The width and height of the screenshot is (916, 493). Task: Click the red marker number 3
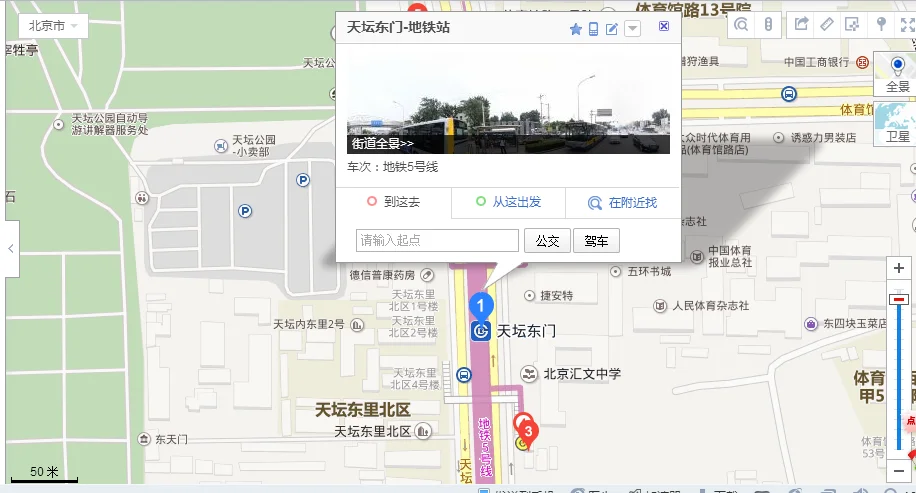[528, 432]
